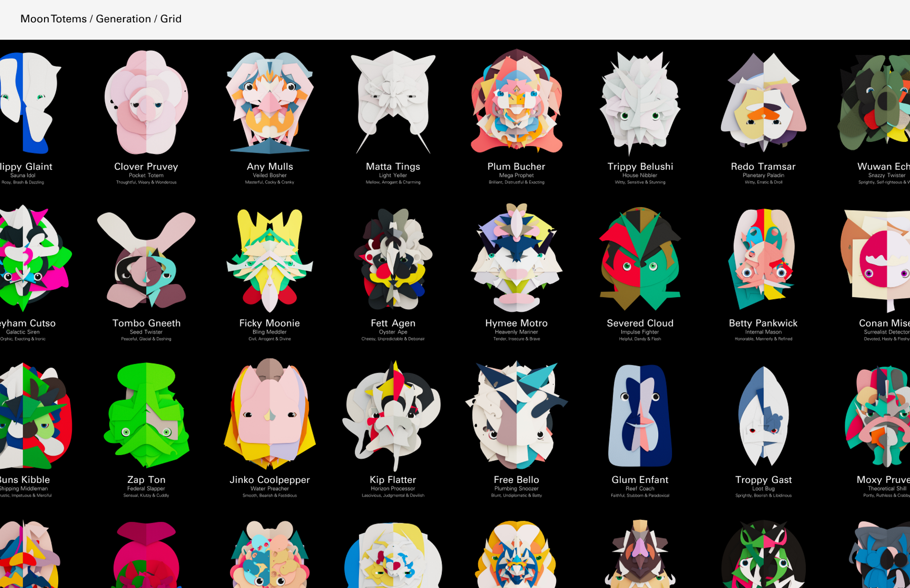Click the 'Reef Coach' subtitle
This screenshot has width=910, height=588.
pos(640,488)
